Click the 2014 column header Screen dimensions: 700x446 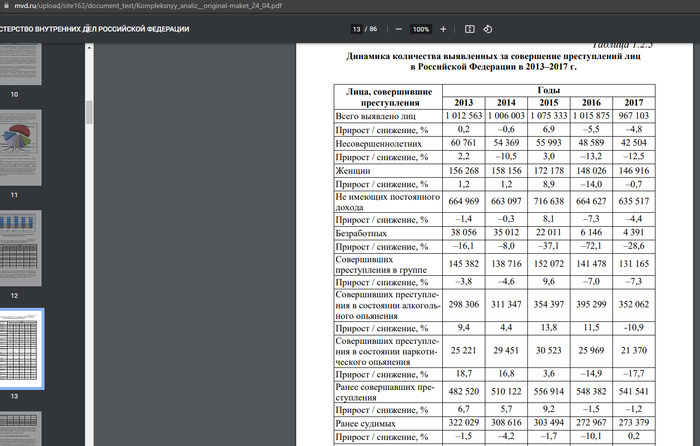[x=506, y=102]
